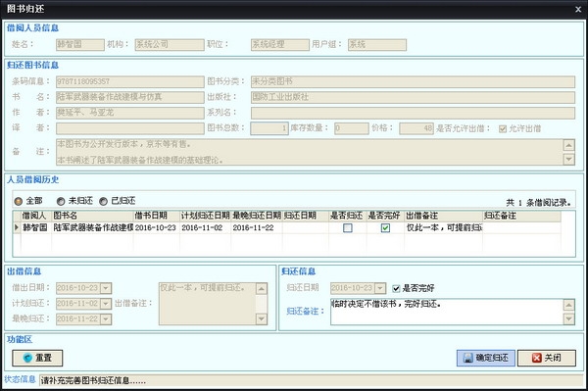Click the 2016-11-02 planned return cell
Screen dimensions: 588x391
(205, 227)
